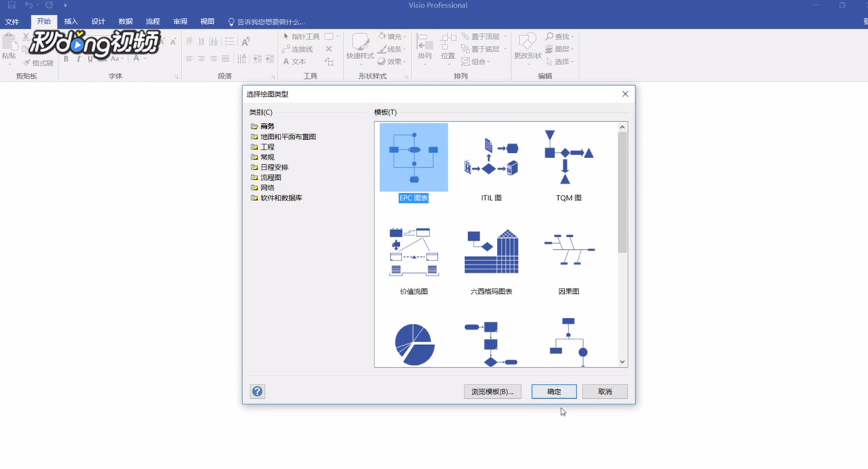
Task: Open the 查找 find tool
Action: (559, 36)
